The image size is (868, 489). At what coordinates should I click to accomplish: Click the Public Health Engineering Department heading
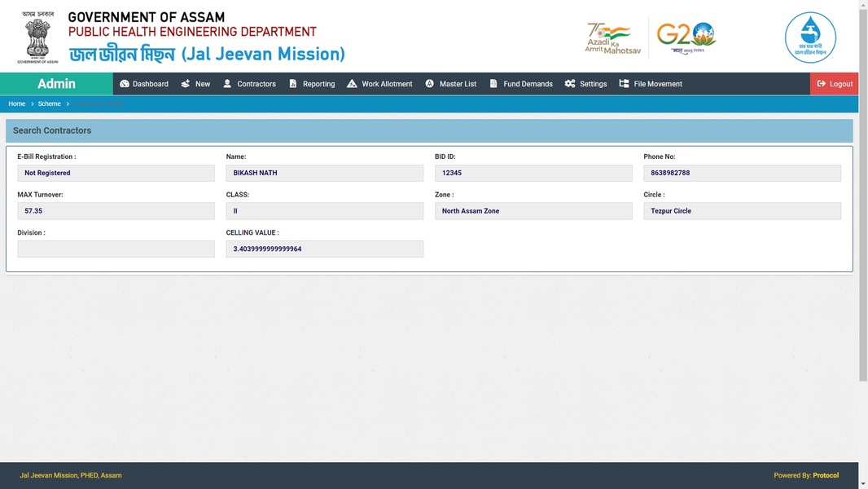tap(192, 32)
